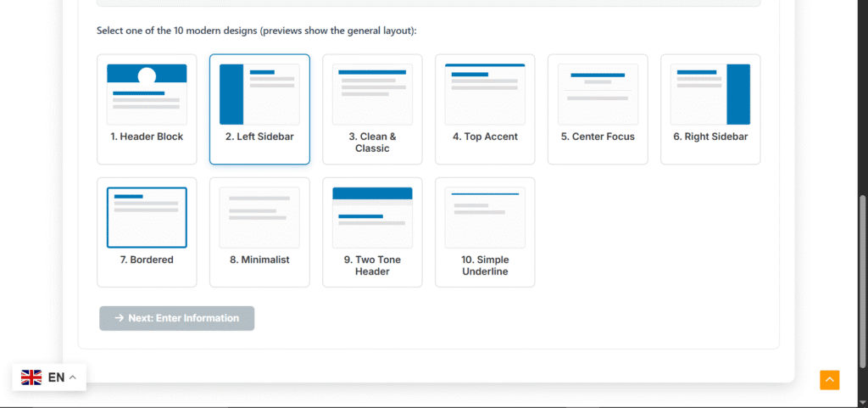
Task: Click the orange scroll-to-top arrow icon
Action: click(x=829, y=380)
